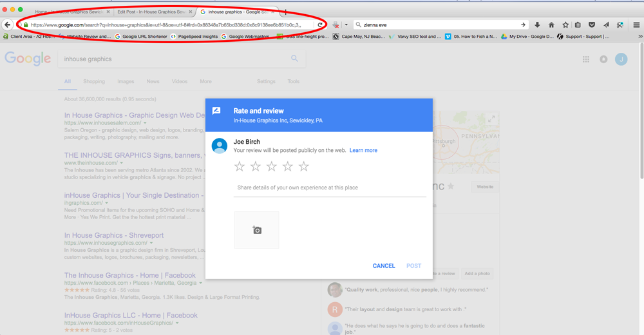
Task: Click the review text field
Action: (330, 188)
